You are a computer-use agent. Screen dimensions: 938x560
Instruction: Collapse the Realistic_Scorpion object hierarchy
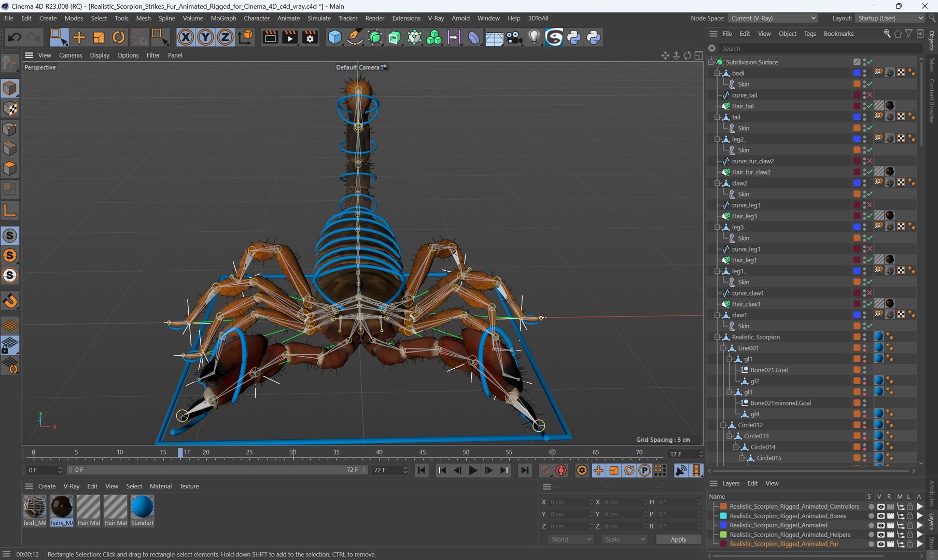718,337
